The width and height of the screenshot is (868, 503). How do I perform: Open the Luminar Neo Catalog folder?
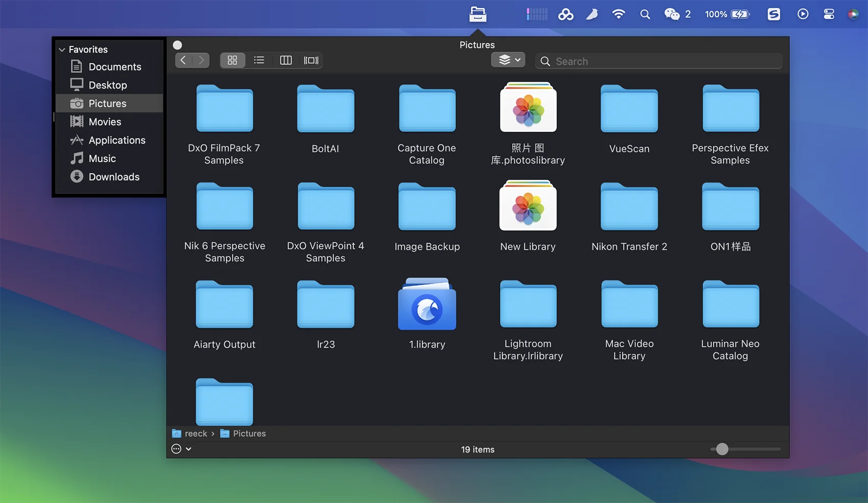point(731,304)
